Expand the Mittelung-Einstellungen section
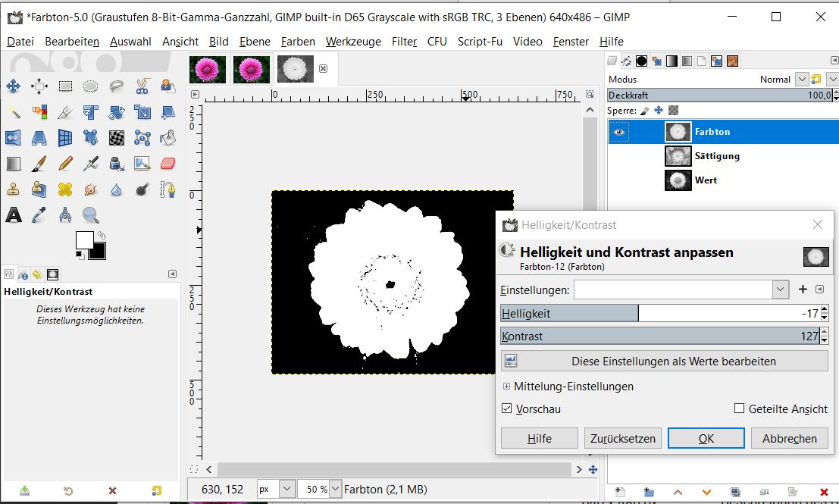This screenshot has width=839, height=504. tap(506, 387)
